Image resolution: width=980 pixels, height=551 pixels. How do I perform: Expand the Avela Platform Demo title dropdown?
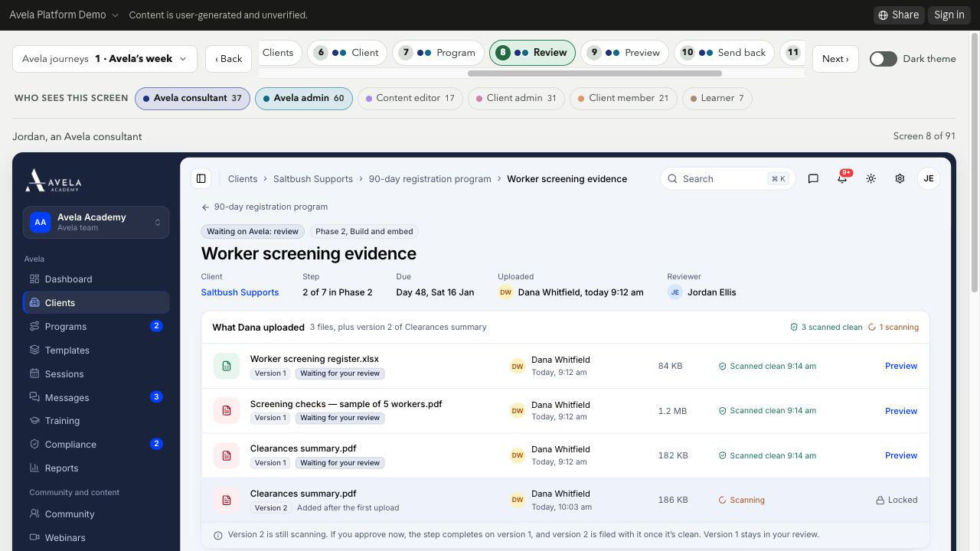point(64,15)
